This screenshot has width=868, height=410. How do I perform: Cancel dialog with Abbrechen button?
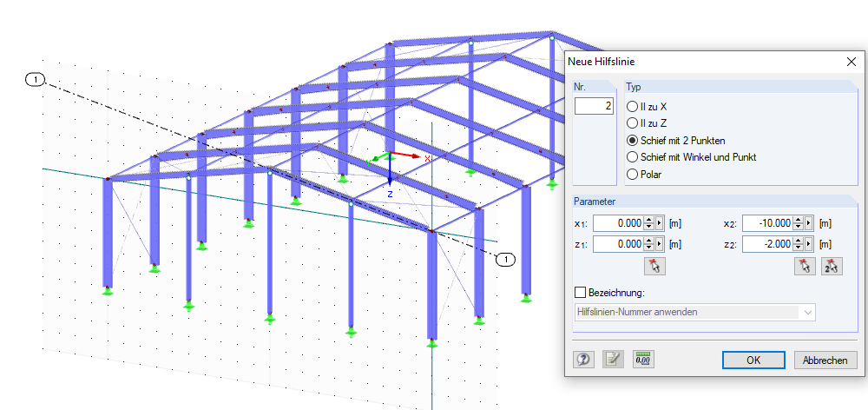[825, 360]
